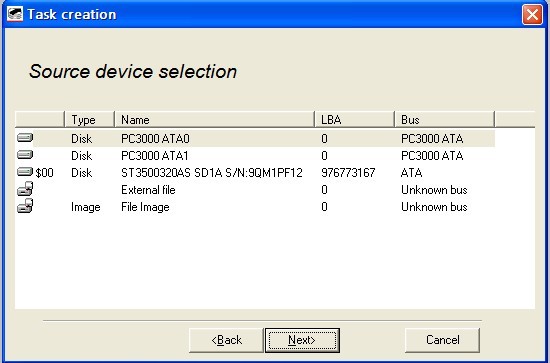Click LBA value 0 in External file row
550x363 pixels.
(x=324, y=190)
